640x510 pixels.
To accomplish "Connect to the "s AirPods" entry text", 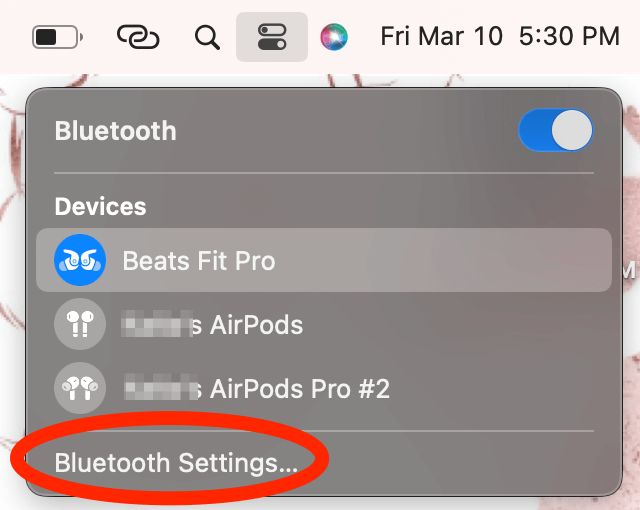I will (x=247, y=325).
